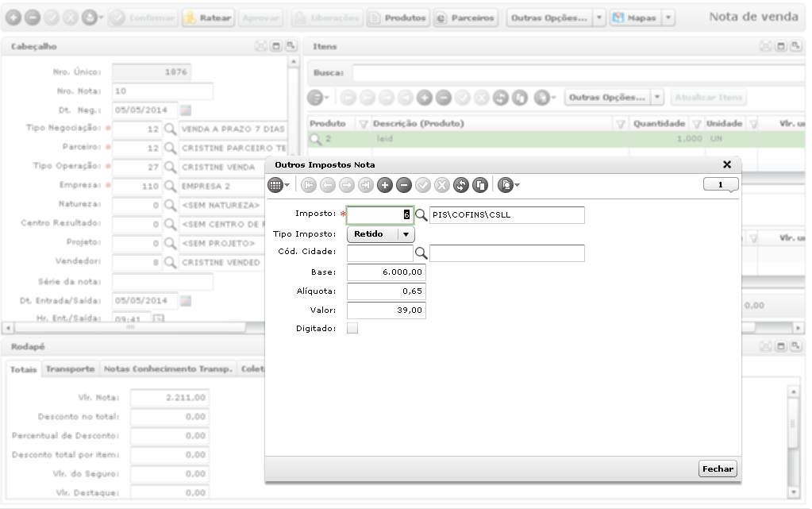
Task: Search Tipo Operação with magnifier icon
Action: 170,167
